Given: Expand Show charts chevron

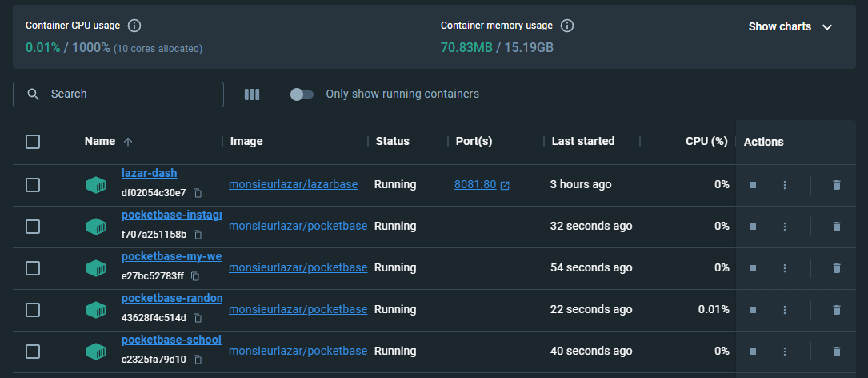Looking at the screenshot, I should 827,27.
